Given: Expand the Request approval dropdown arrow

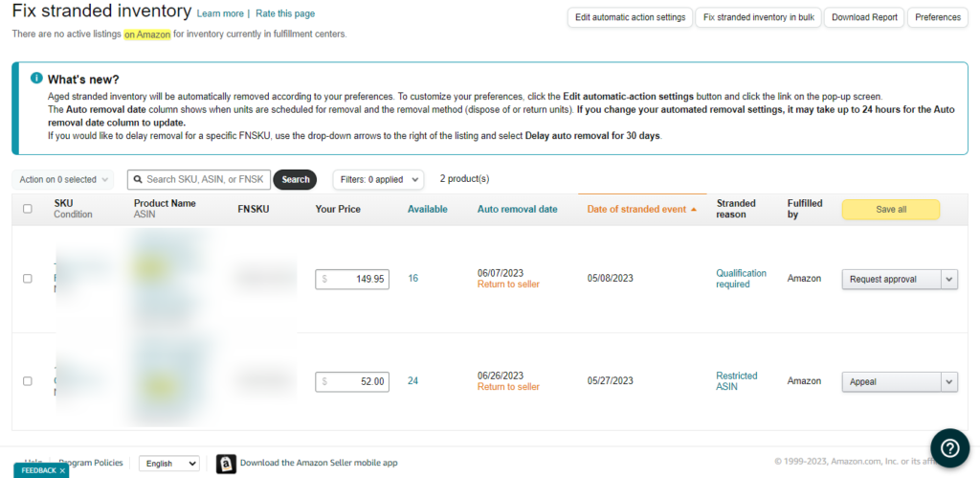Looking at the screenshot, I should pos(948,279).
